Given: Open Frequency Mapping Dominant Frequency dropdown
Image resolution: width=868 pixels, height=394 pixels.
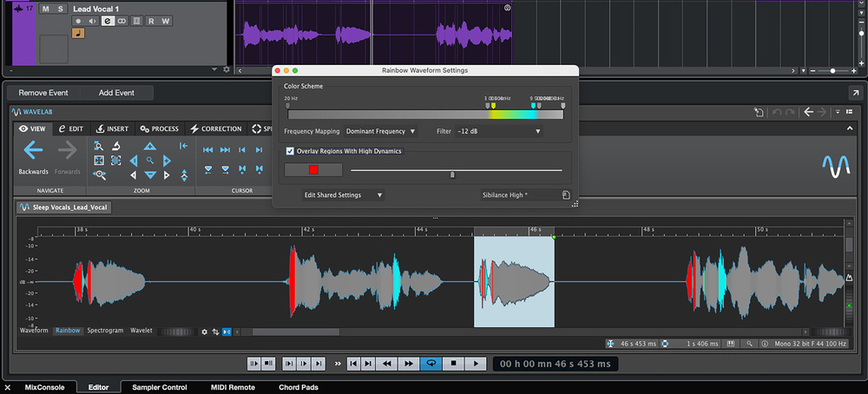Looking at the screenshot, I should [380, 132].
